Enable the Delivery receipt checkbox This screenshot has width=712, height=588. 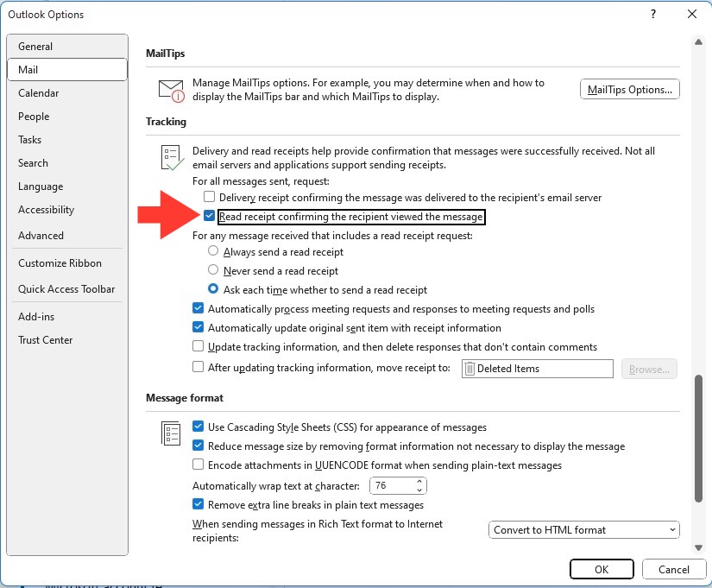(x=209, y=197)
